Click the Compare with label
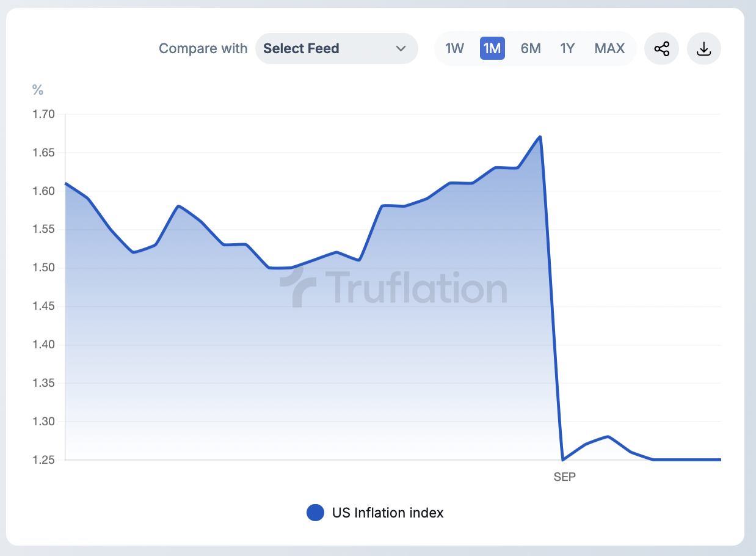Screen dimensions: 756x556 click(203, 49)
